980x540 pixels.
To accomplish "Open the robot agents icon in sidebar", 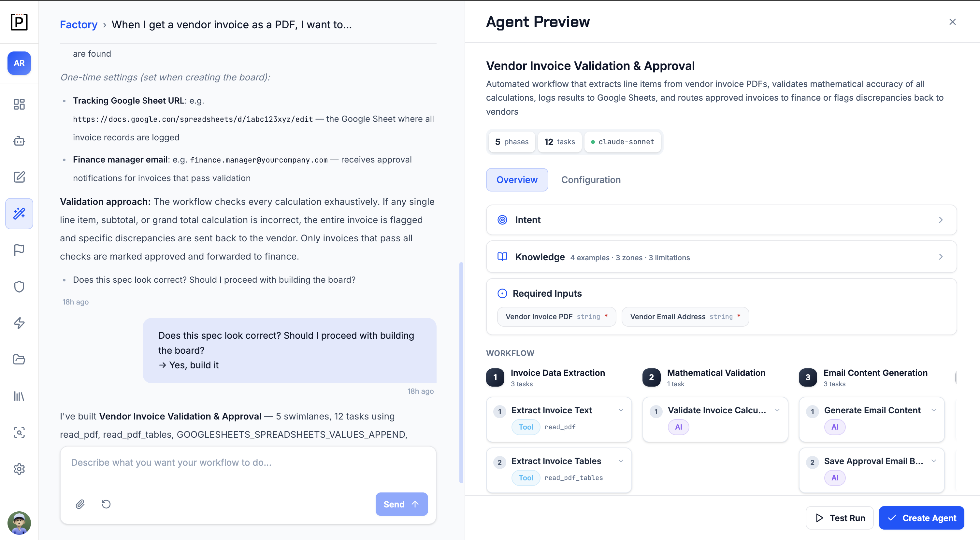I will pyautogui.click(x=19, y=141).
